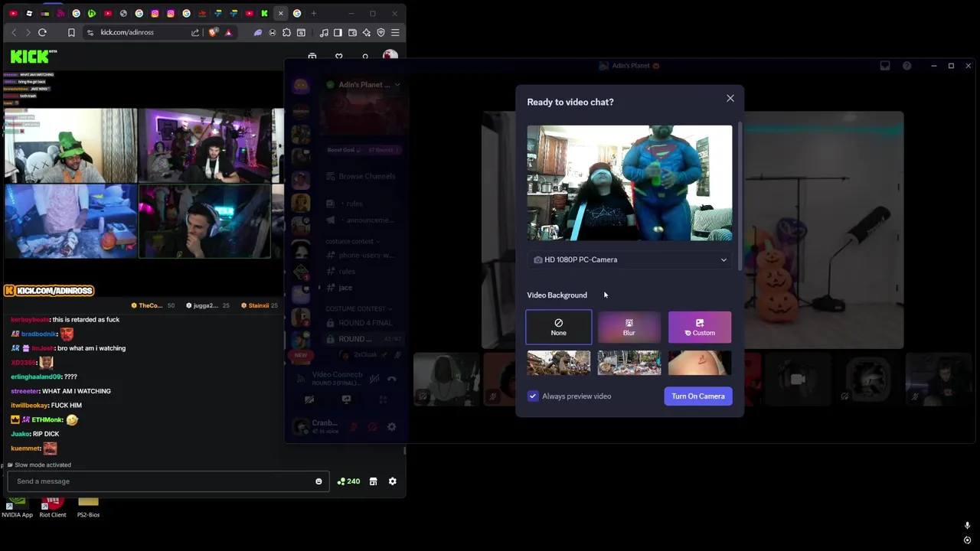Image resolution: width=980 pixels, height=551 pixels.
Task: Switch to green Kick browser tab
Action: click(264, 13)
